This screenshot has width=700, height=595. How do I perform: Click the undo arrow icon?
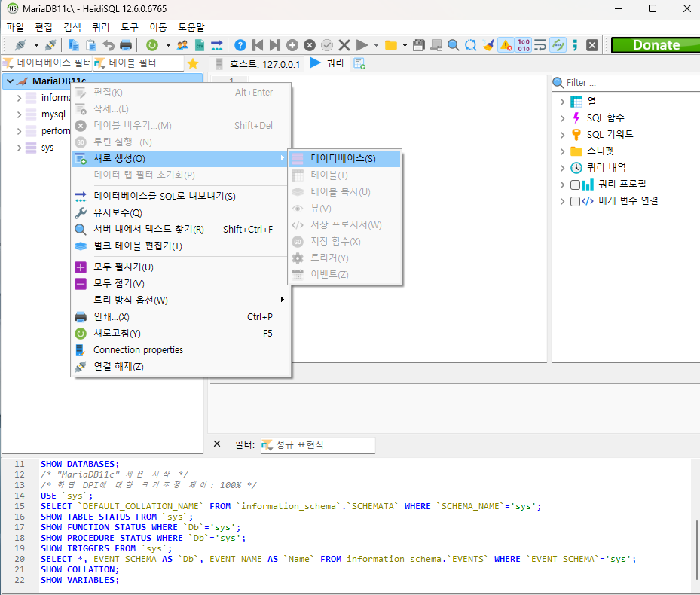point(109,45)
